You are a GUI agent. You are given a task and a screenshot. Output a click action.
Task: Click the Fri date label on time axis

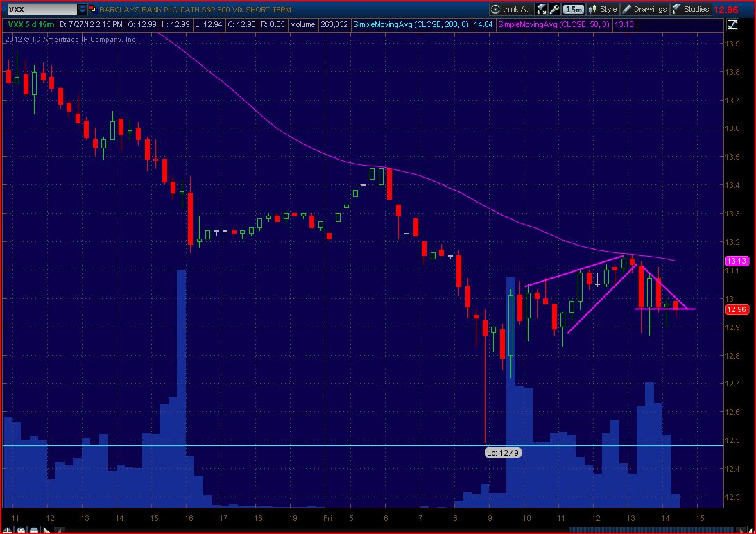[x=327, y=519]
